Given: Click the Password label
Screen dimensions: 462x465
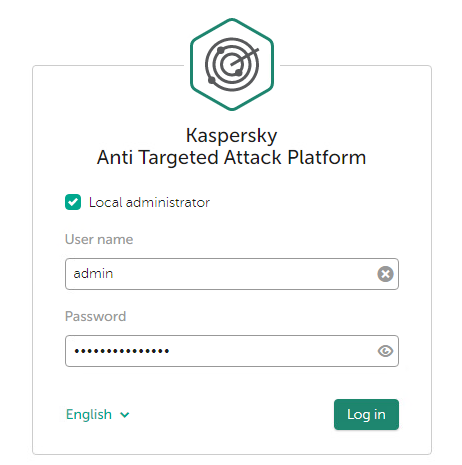Looking at the screenshot, I should click(x=96, y=316).
